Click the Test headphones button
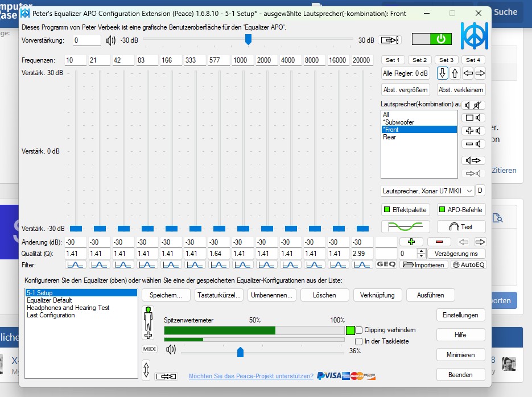532x397 pixels. click(461, 226)
